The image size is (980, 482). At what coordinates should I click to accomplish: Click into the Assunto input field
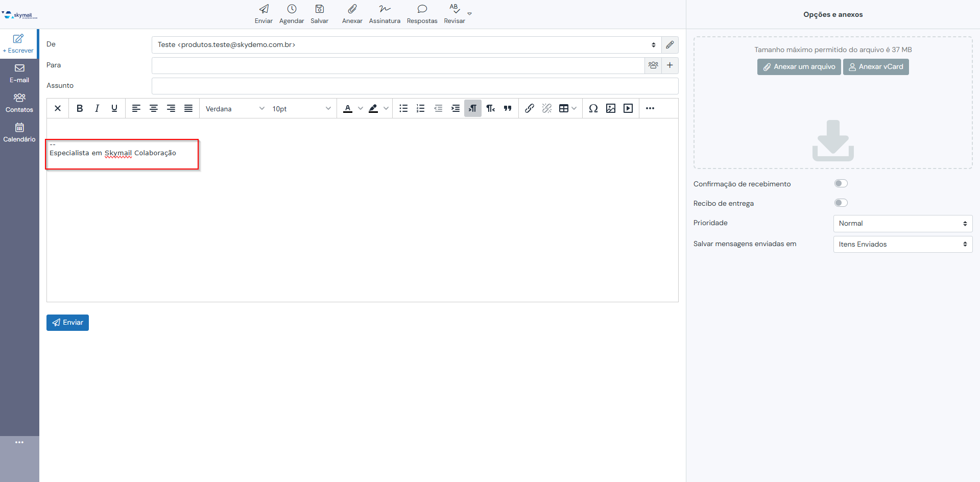(x=415, y=86)
